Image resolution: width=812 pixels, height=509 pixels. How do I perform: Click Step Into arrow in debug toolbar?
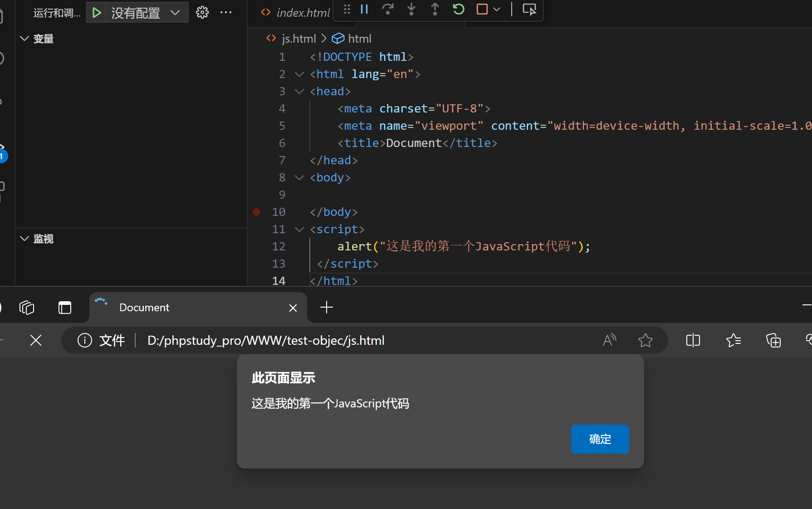(411, 9)
